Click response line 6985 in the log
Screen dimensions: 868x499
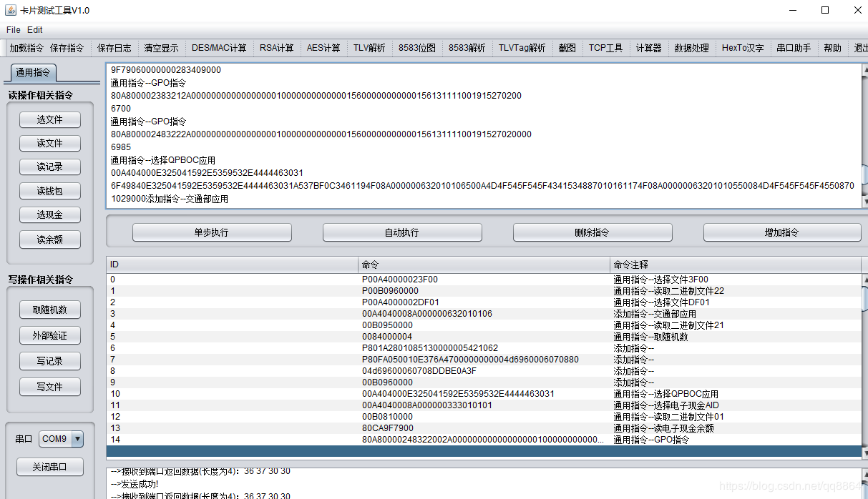point(120,147)
